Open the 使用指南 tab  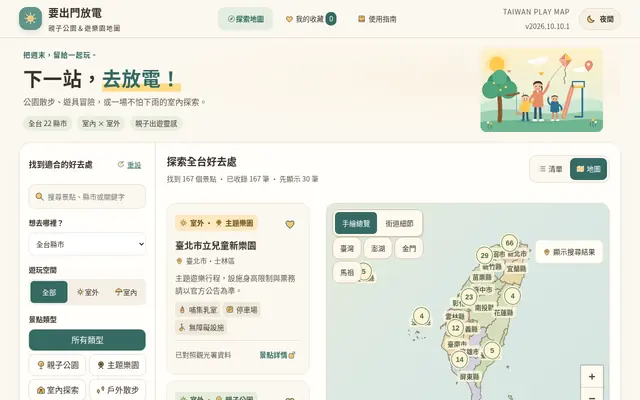pos(377,19)
